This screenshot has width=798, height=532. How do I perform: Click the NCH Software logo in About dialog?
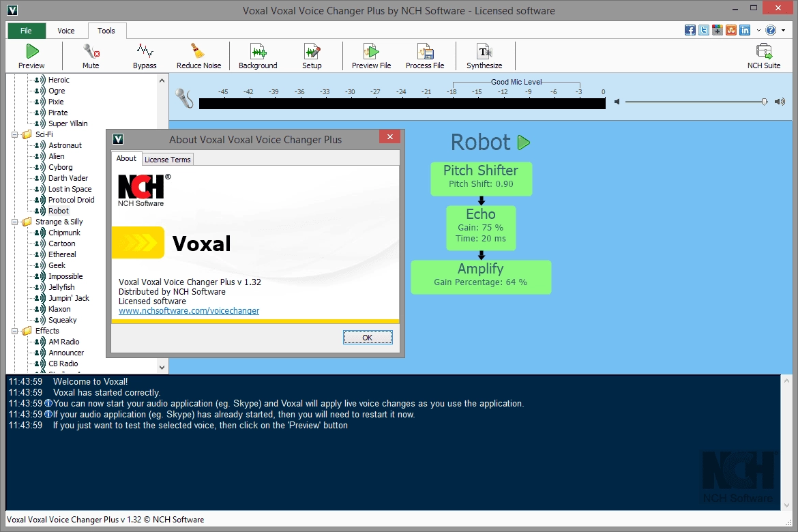coord(144,190)
